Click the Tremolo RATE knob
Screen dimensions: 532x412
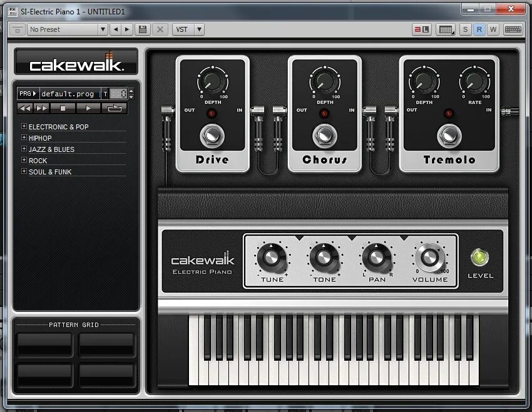[474, 81]
